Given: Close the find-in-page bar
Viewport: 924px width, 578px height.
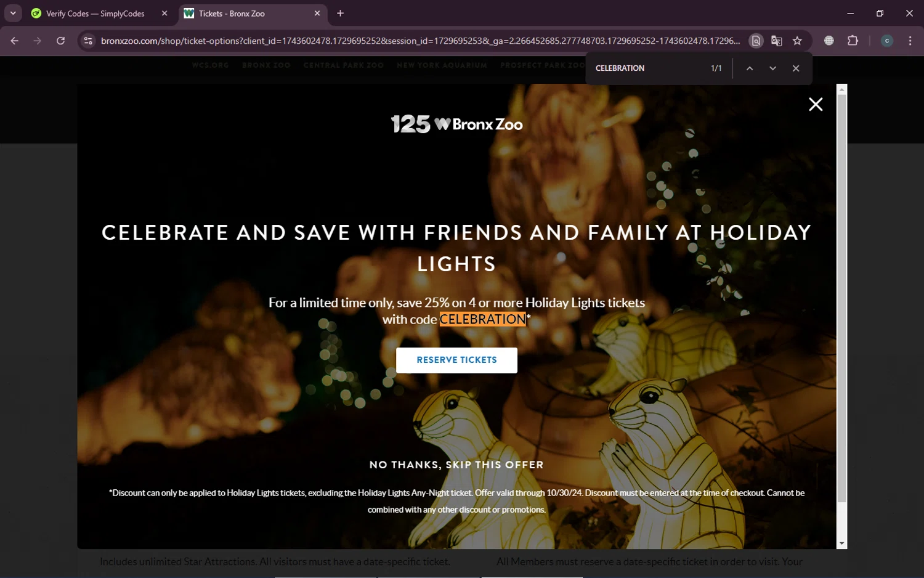Looking at the screenshot, I should (x=796, y=68).
